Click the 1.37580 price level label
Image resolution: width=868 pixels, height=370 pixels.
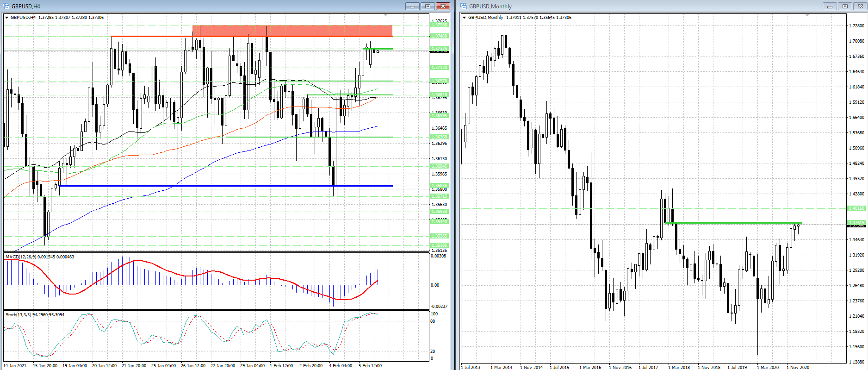tap(439, 25)
